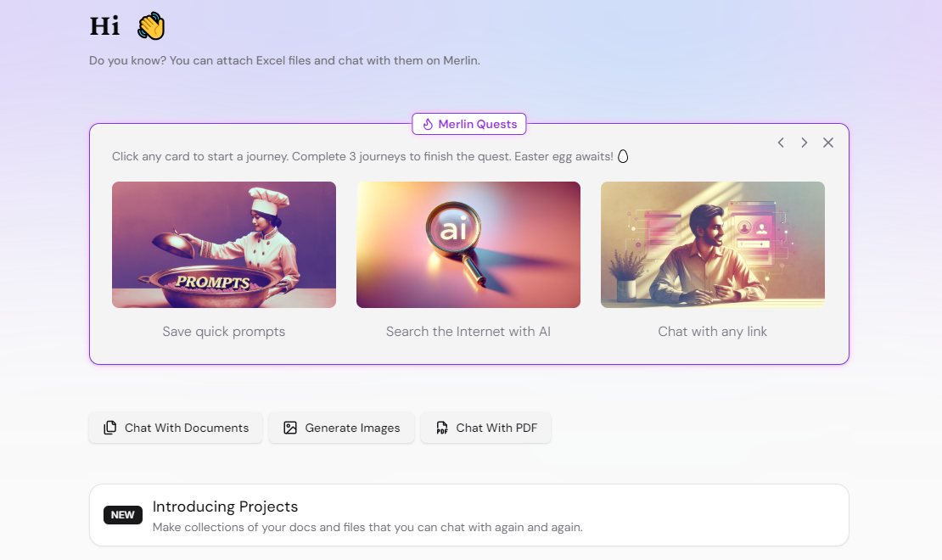
Task: Open the chef PROMPTS thumbnail card
Action: [x=223, y=244]
